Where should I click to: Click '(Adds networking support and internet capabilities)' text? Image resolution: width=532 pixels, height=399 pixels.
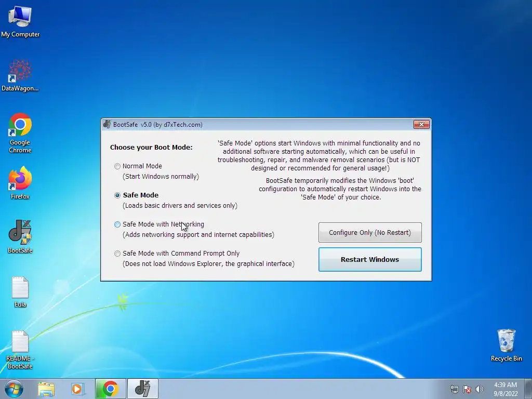tap(198, 235)
